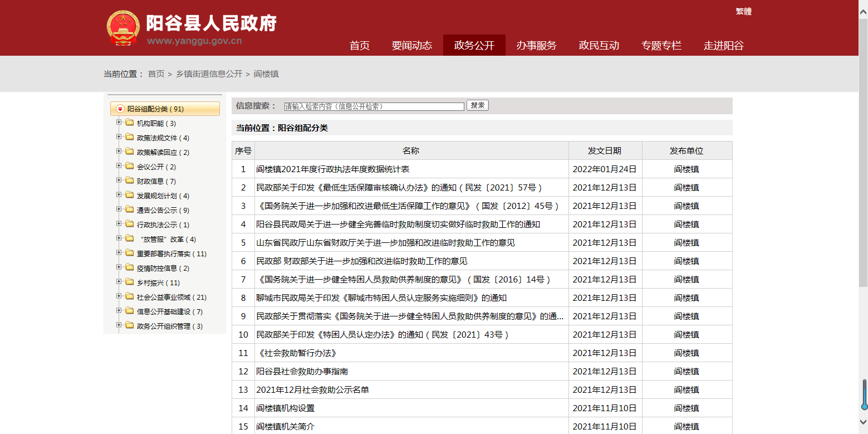The image size is (868, 434).
Task: Open 民政部关于印发《特困人员认定办法》的通知
Action: (382, 335)
